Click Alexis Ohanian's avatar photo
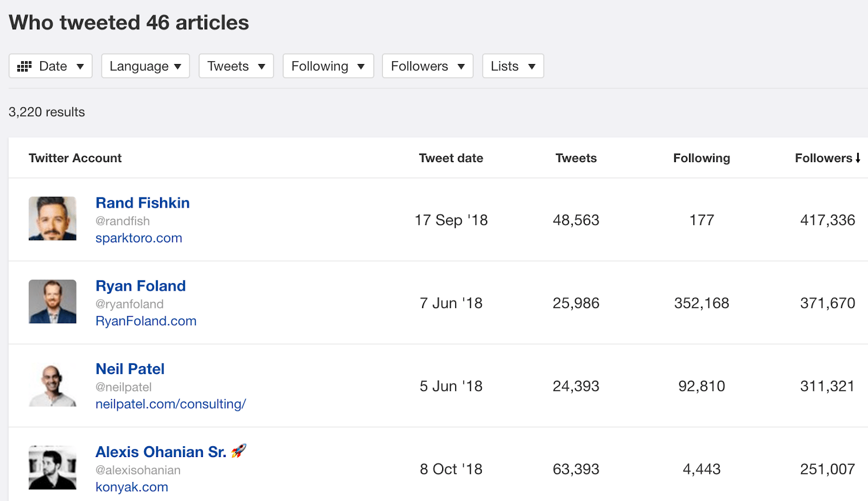The width and height of the screenshot is (868, 501). [x=53, y=467]
